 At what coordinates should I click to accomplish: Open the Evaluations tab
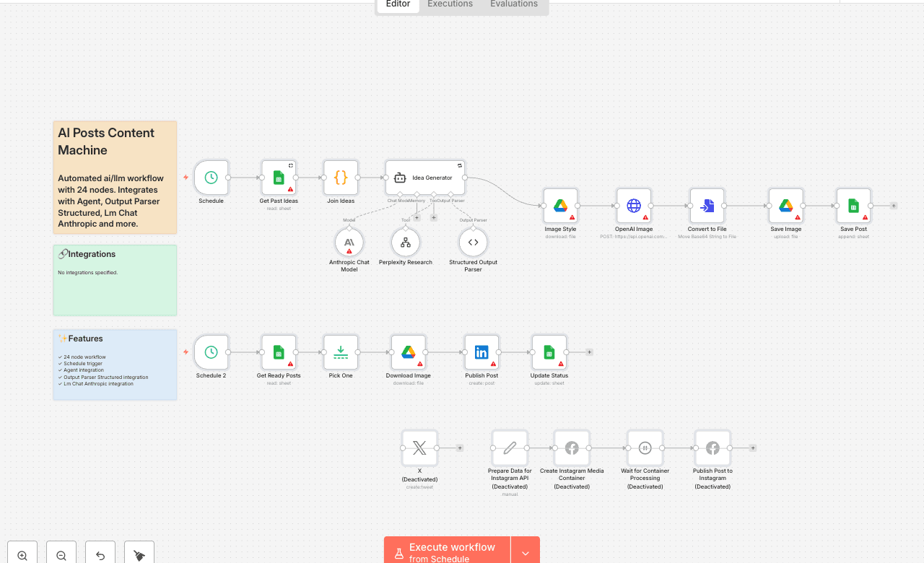[513, 4]
